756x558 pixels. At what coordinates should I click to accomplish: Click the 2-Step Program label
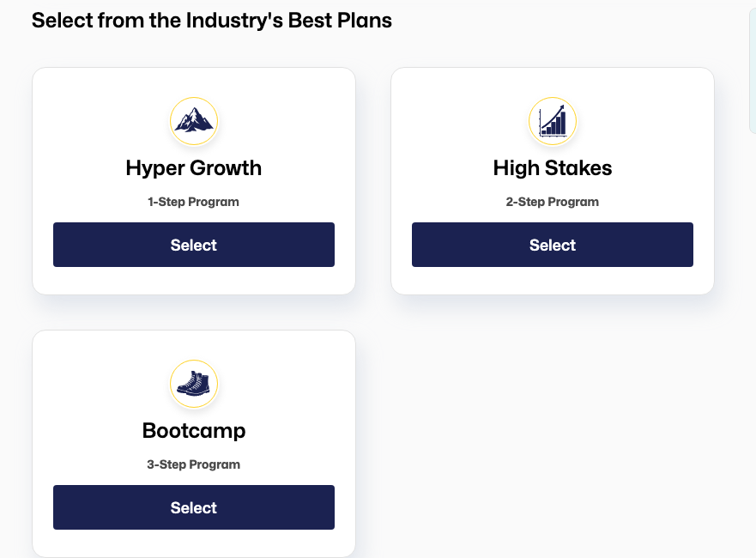click(x=553, y=203)
